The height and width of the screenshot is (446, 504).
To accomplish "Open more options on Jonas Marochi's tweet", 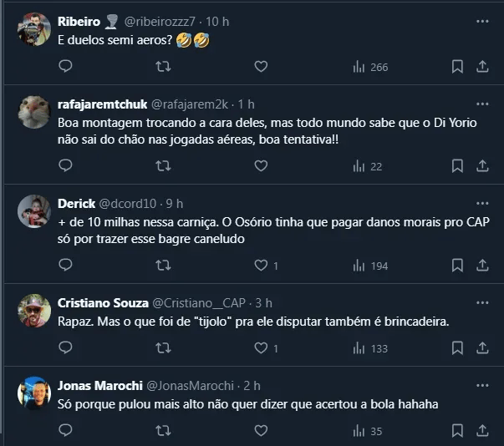I will click(481, 385).
